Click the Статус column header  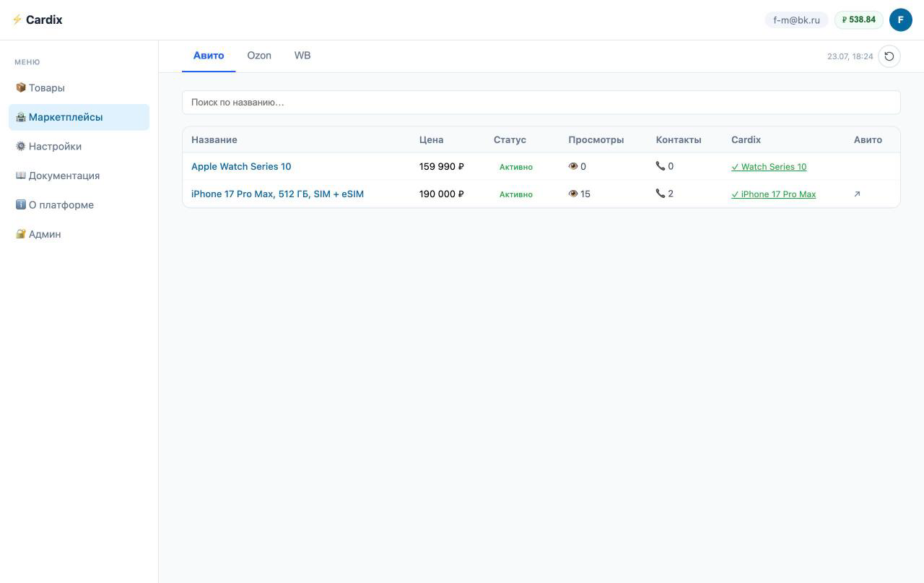(x=510, y=139)
